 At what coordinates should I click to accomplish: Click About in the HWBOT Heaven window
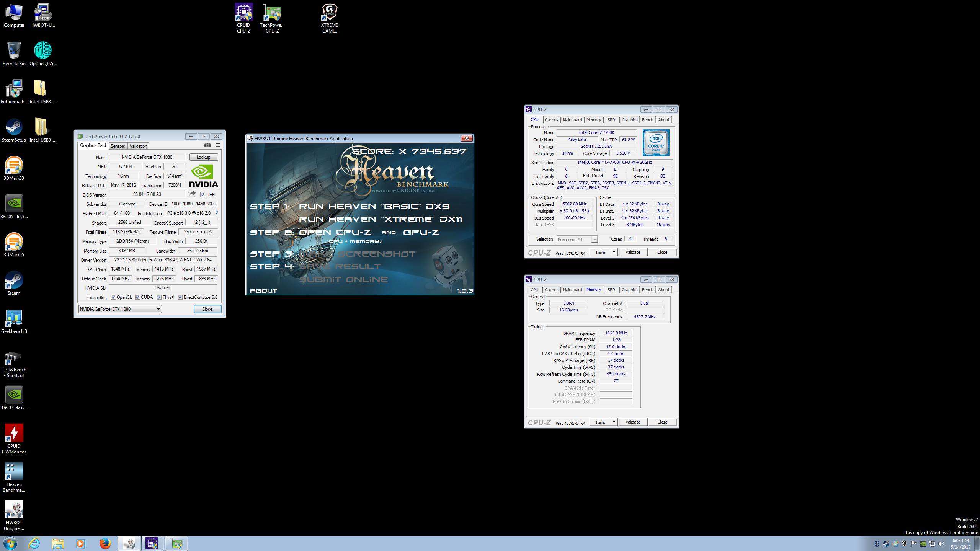pyautogui.click(x=263, y=291)
